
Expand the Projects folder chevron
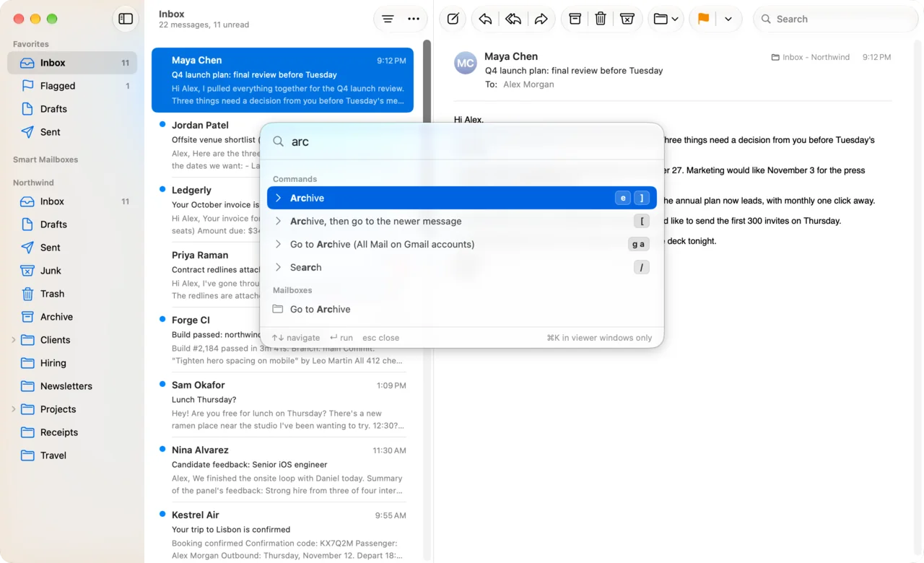pyautogui.click(x=13, y=409)
